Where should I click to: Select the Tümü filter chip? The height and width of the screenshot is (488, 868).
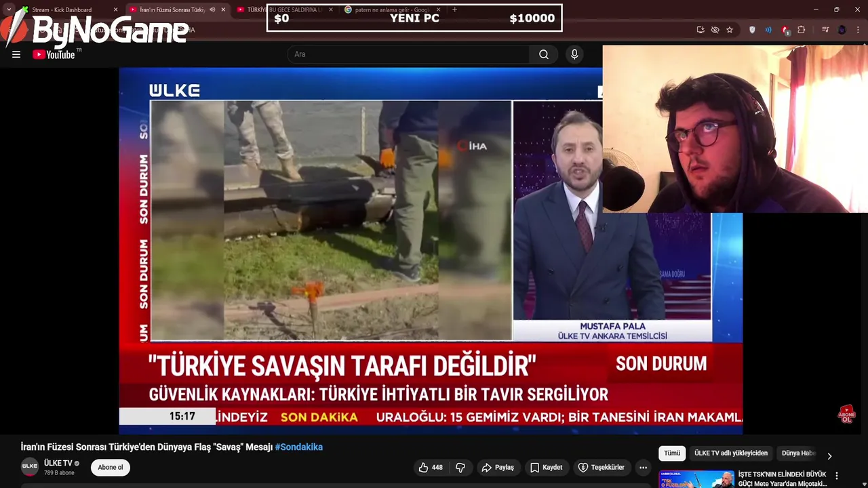tap(672, 453)
